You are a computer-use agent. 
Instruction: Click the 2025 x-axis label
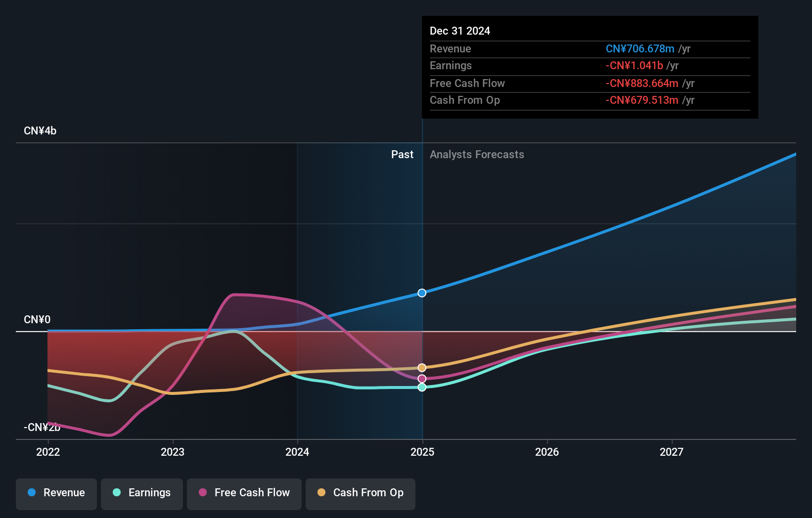422,452
